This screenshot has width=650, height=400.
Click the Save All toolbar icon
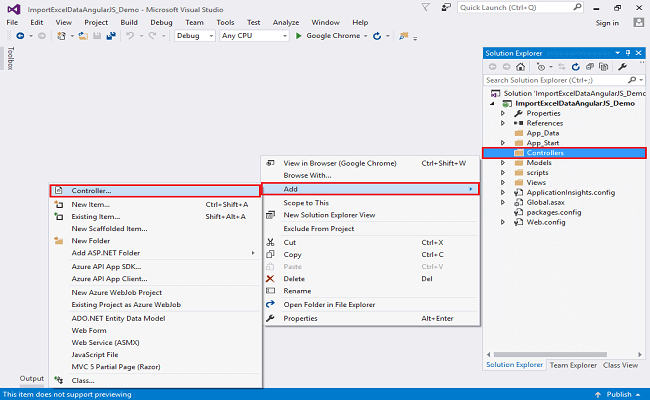[x=111, y=36]
